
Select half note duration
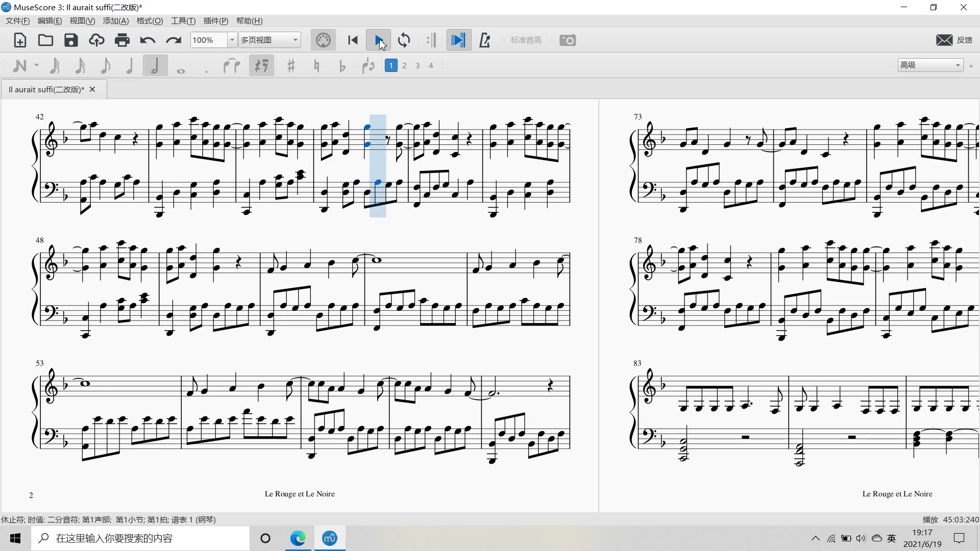155,66
